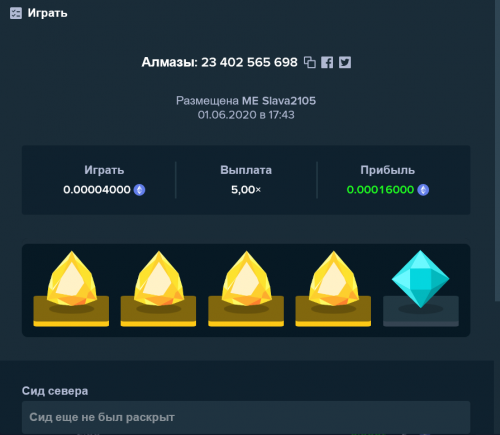Click the Ethereum icon beside the bet amount
Viewport: 500px width, 435px height.
pyautogui.click(x=139, y=190)
